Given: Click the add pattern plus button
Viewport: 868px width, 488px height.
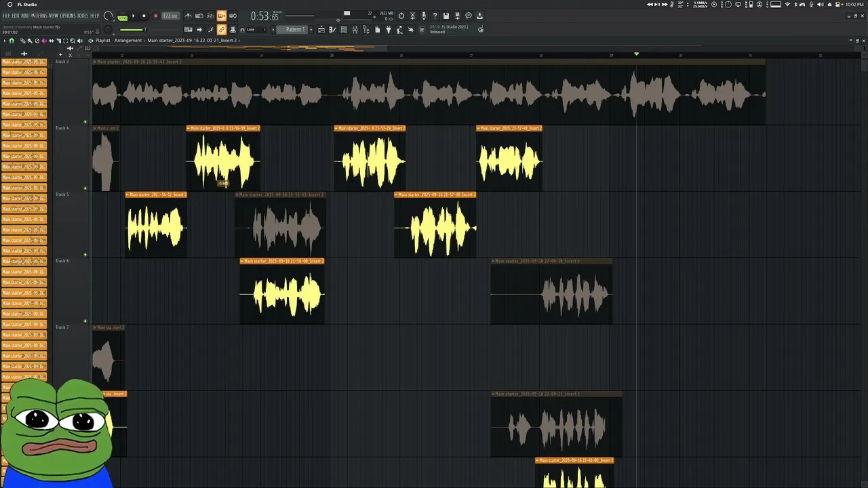Looking at the screenshot, I should click(x=311, y=30).
